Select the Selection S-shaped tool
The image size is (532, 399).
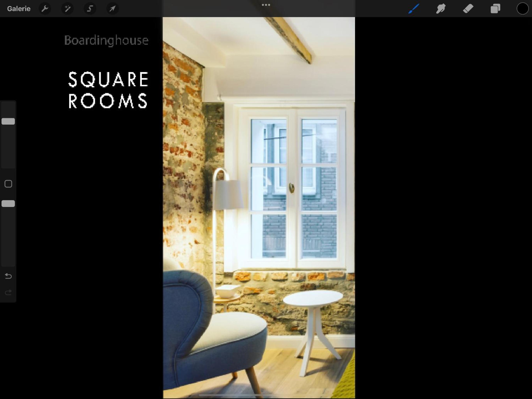90,9
